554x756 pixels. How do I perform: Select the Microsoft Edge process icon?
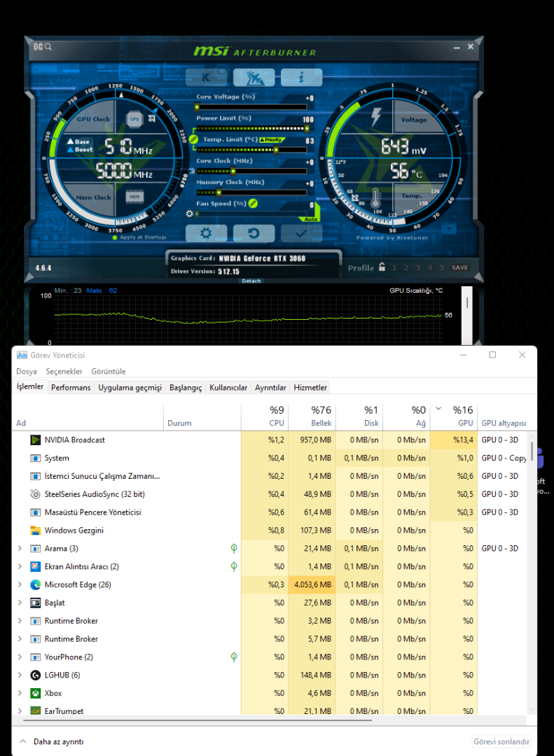(35, 584)
